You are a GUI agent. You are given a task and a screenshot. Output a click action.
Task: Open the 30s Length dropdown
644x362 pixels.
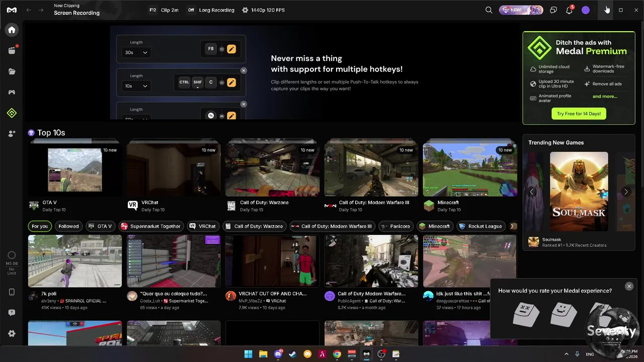pos(136,52)
